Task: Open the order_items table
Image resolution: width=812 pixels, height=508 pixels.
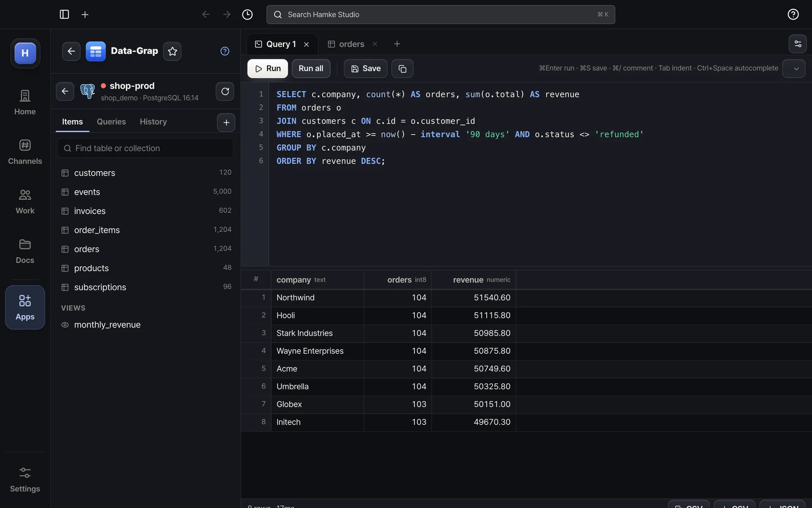Action: click(145, 230)
